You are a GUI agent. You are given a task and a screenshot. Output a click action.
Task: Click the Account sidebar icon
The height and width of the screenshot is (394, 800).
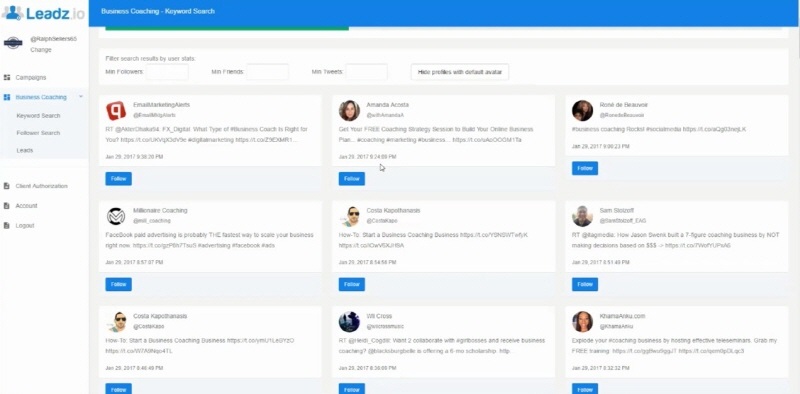pyautogui.click(x=7, y=206)
